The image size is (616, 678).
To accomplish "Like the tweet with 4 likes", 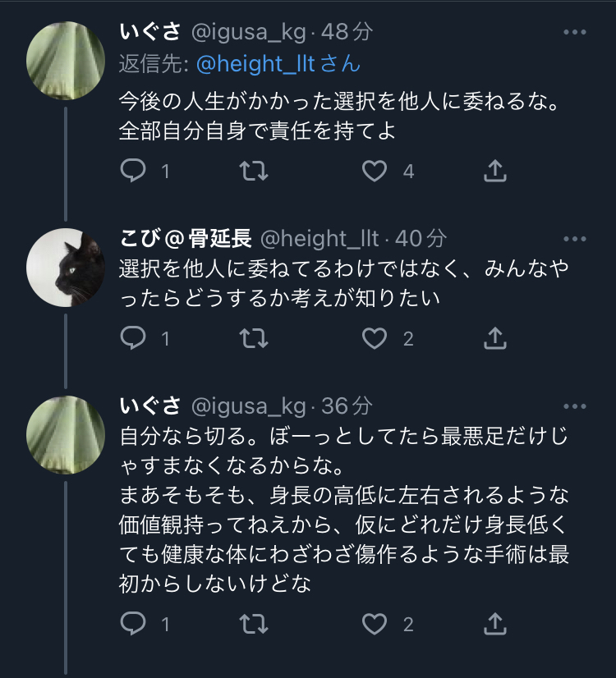I will 375,171.
